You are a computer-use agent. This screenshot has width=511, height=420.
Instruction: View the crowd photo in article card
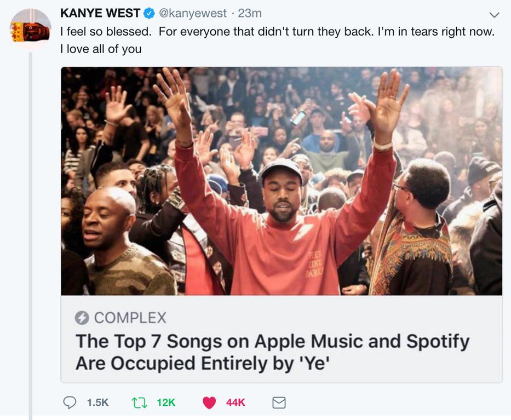pos(282,181)
